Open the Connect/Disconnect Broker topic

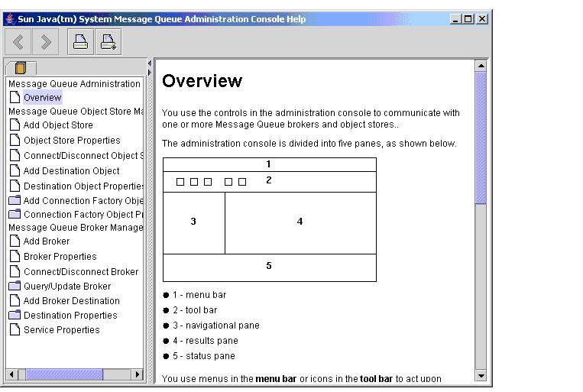pyautogui.click(x=81, y=271)
